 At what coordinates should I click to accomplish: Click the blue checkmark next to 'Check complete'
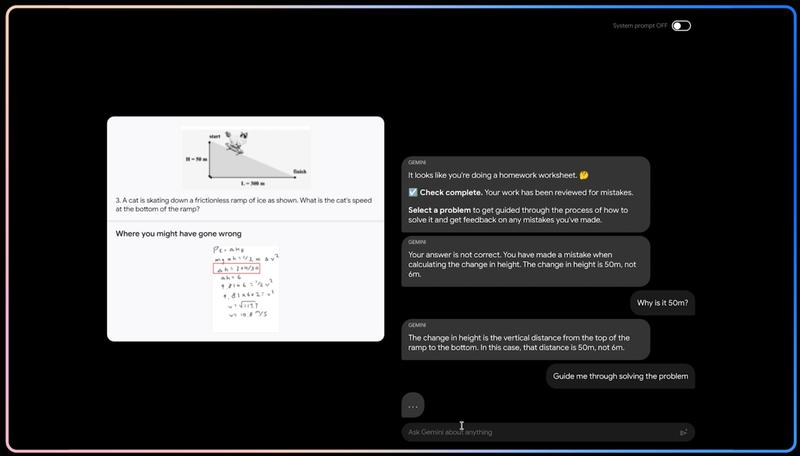[x=413, y=192]
